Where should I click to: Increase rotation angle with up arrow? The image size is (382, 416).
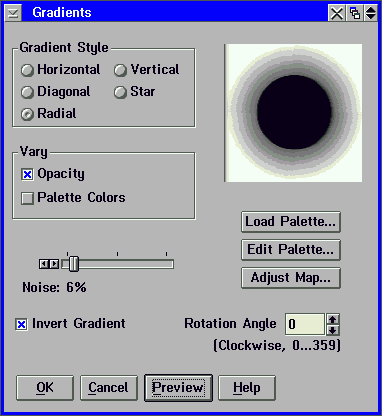(x=333, y=319)
